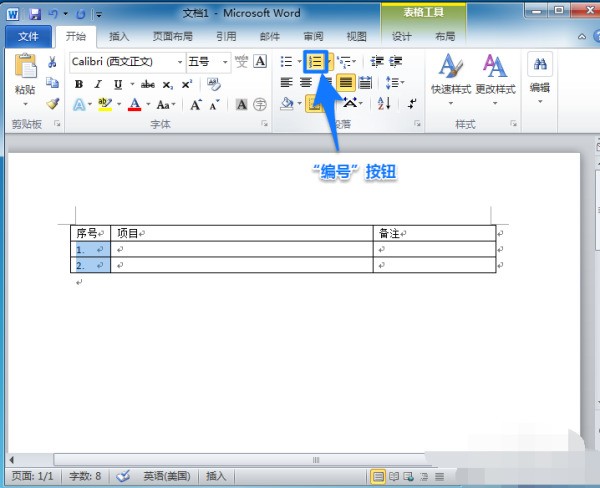
Task: Click the Cut scissors icon
Action: (x=52, y=62)
